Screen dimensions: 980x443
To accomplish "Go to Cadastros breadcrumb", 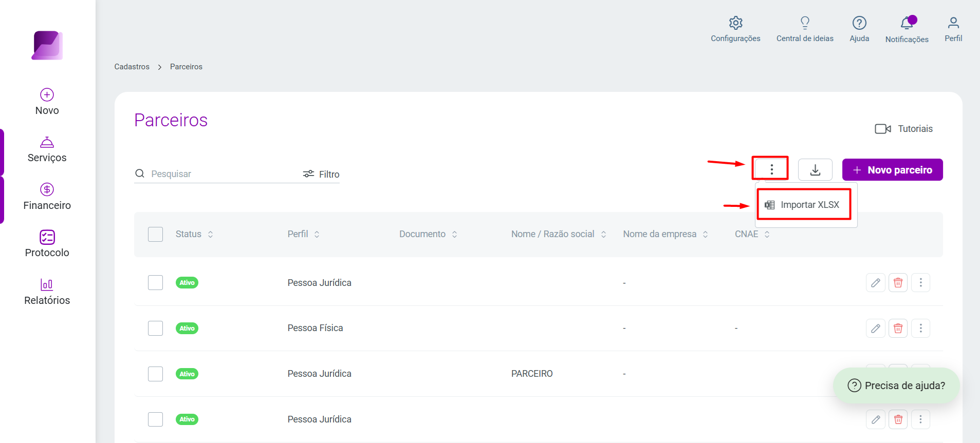I will (x=132, y=67).
